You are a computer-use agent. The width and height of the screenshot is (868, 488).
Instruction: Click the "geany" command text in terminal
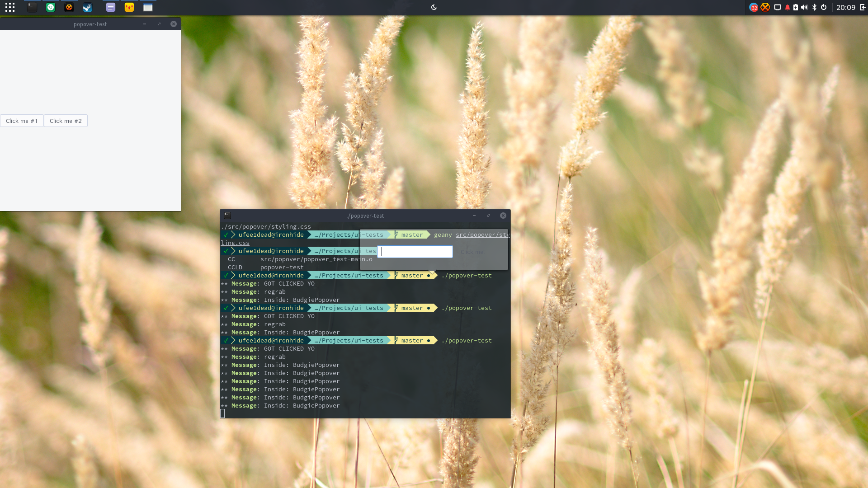point(443,235)
